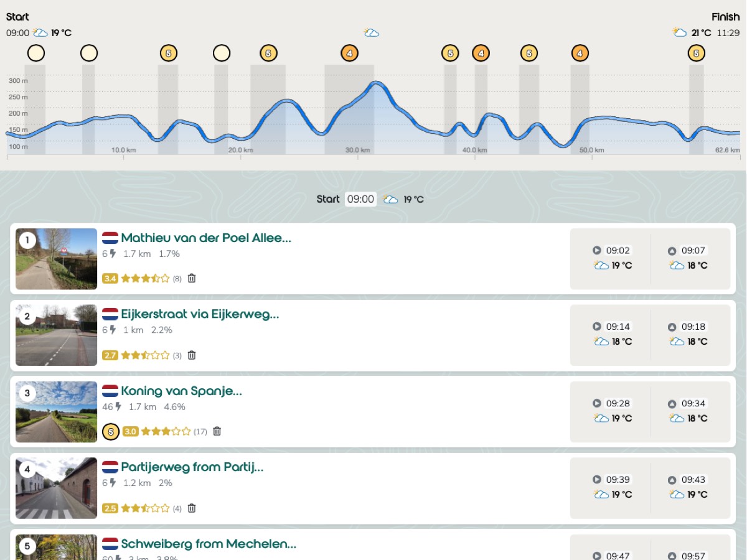Open Schweiberg from Mechelen climb link
Screen dimensions: 747x560
tap(209, 544)
